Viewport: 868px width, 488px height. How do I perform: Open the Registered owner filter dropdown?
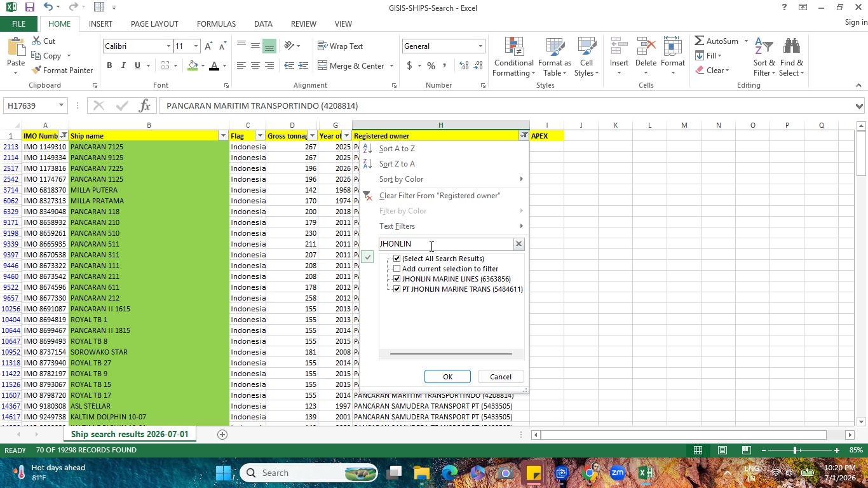pyautogui.click(x=524, y=136)
